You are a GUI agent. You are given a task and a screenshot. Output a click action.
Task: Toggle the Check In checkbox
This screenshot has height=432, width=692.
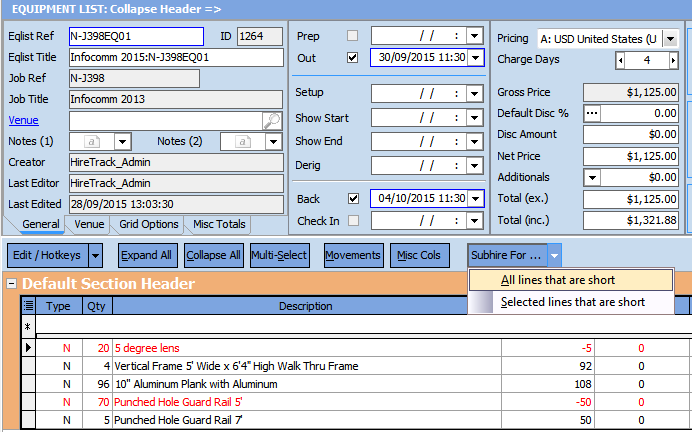(x=351, y=220)
